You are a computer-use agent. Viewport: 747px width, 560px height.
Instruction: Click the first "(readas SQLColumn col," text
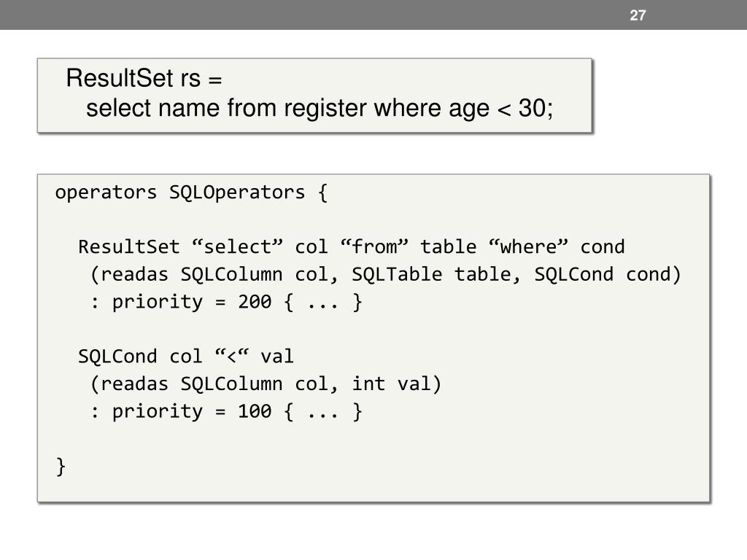[x=214, y=274]
